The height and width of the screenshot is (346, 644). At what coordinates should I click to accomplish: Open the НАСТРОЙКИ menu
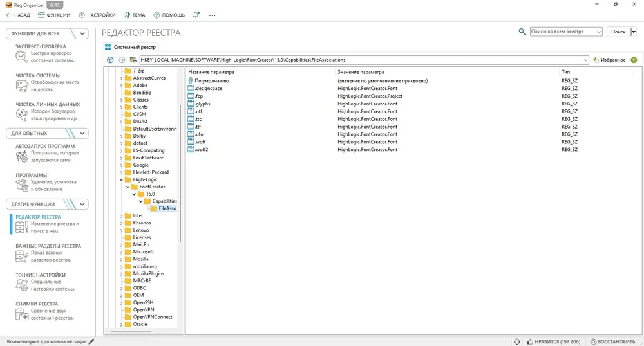97,15
